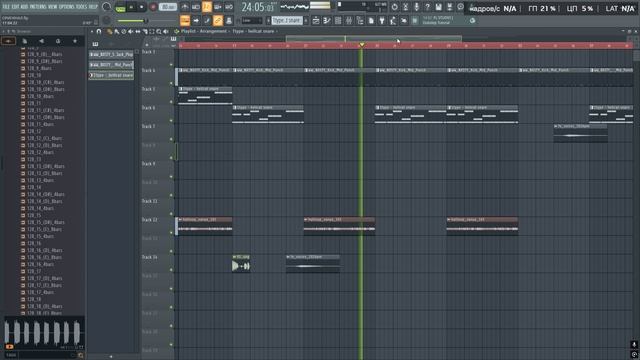Select the playlist zoom magnifier tool
Image resolution: width=640 pixels, height=360 pixels.
point(159,31)
